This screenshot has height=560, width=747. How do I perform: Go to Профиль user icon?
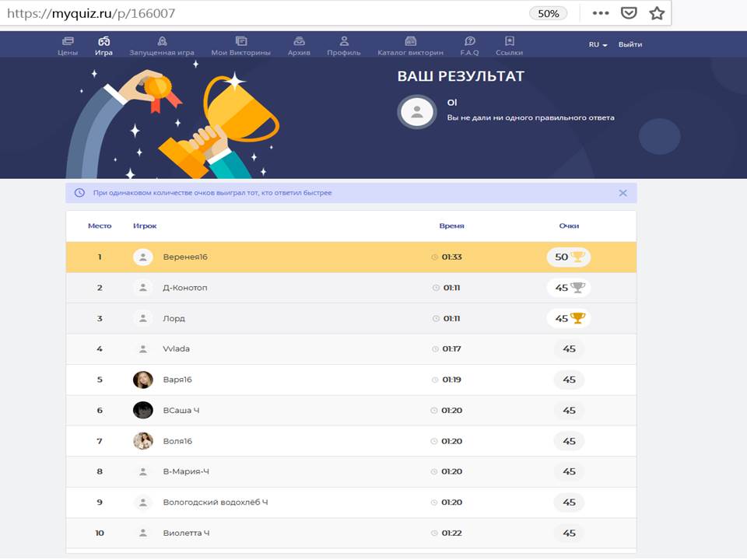point(344,41)
